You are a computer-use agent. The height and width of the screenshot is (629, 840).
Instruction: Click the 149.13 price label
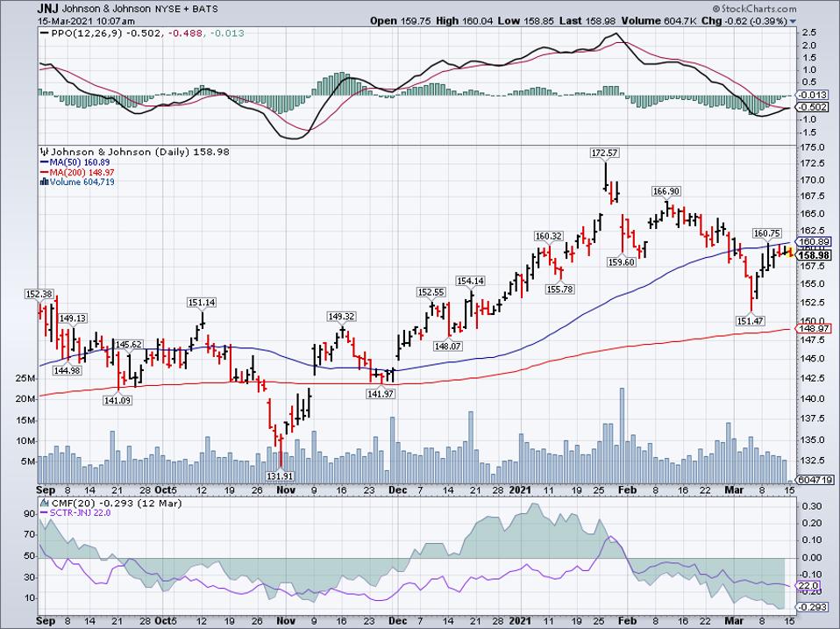72,318
